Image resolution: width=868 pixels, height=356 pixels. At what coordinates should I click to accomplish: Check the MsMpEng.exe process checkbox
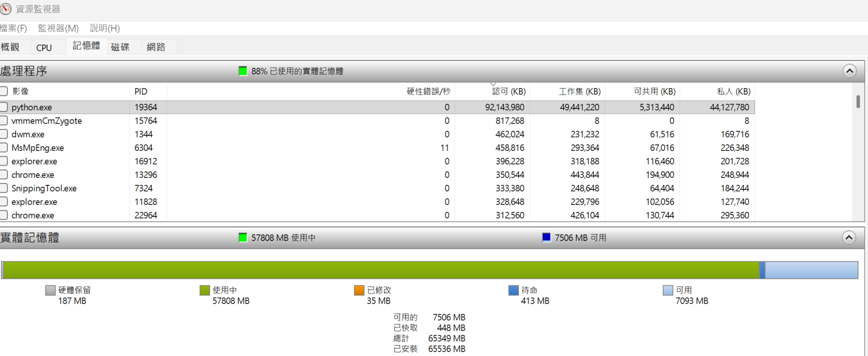pyautogui.click(x=3, y=147)
